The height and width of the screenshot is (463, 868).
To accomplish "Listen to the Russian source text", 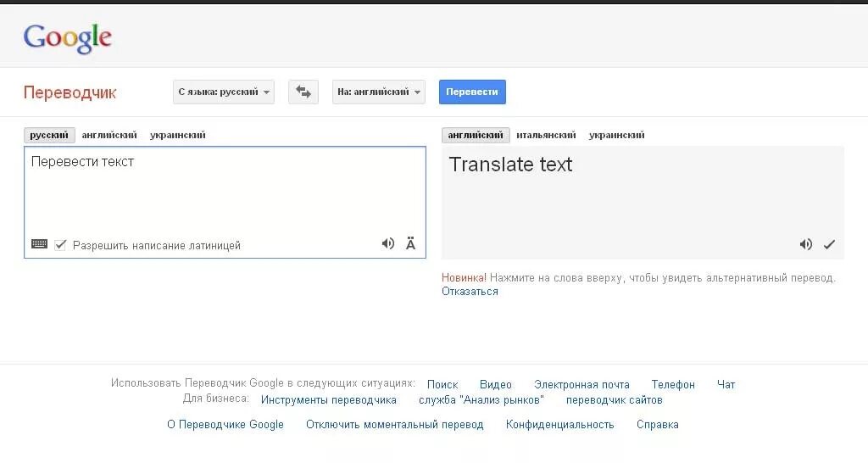I will [388, 243].
